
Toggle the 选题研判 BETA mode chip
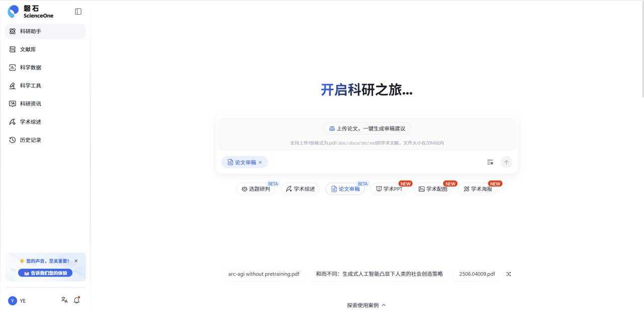[256, 189]
